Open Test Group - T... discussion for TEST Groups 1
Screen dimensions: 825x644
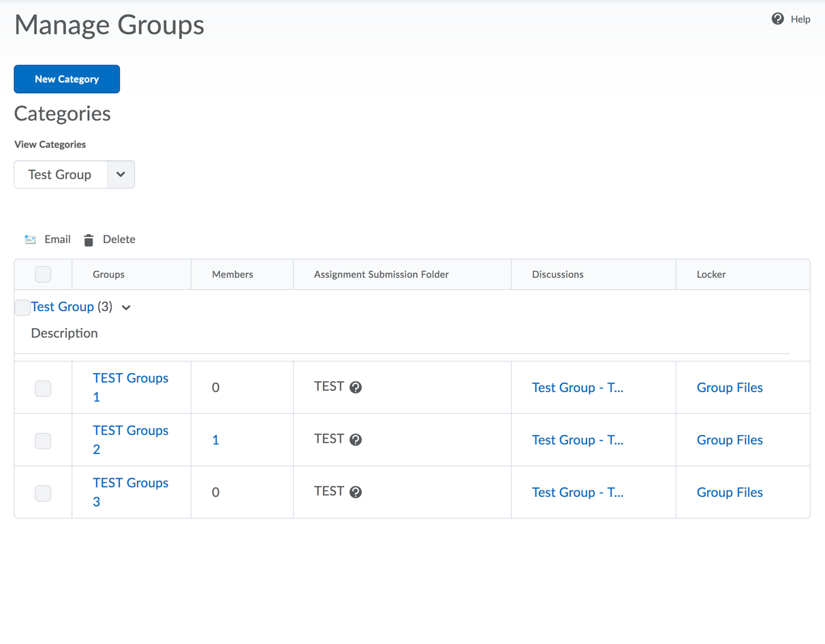tap(578, 387)
